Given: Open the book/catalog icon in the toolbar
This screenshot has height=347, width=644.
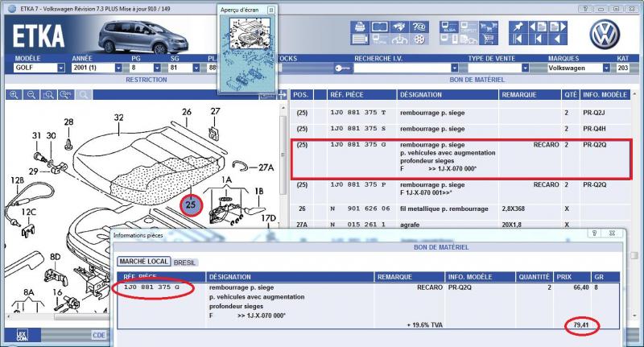Looking at the screenshot, I should [x=379, y=27].
